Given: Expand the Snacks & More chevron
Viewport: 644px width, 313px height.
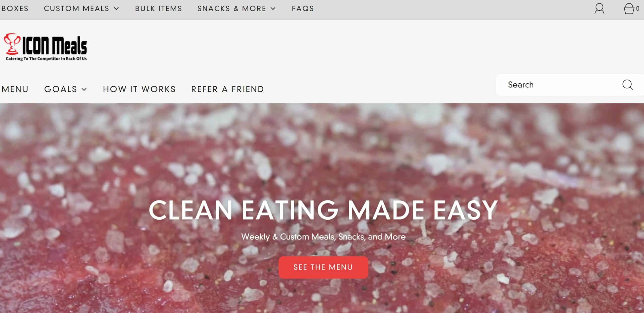Looking at the screenshot, I should 273,9.
